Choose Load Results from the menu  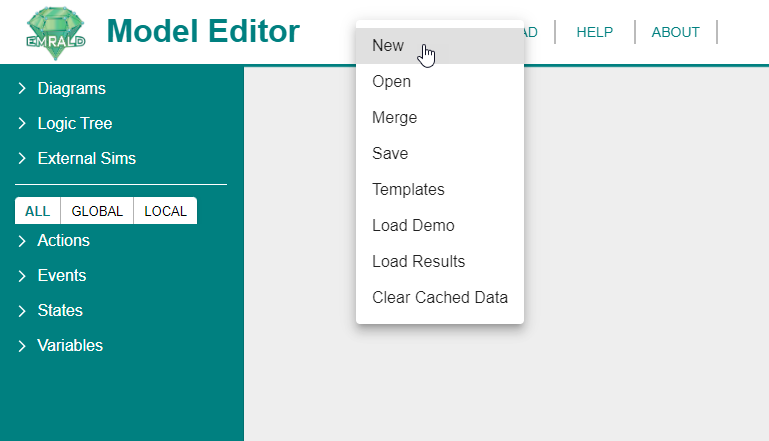click(x=440, y=261)
